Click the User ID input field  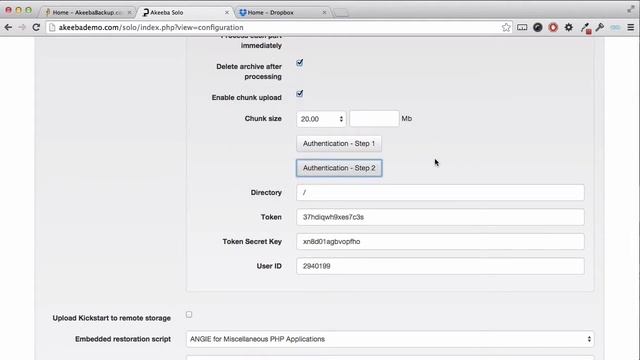click(x=440, y=266)
